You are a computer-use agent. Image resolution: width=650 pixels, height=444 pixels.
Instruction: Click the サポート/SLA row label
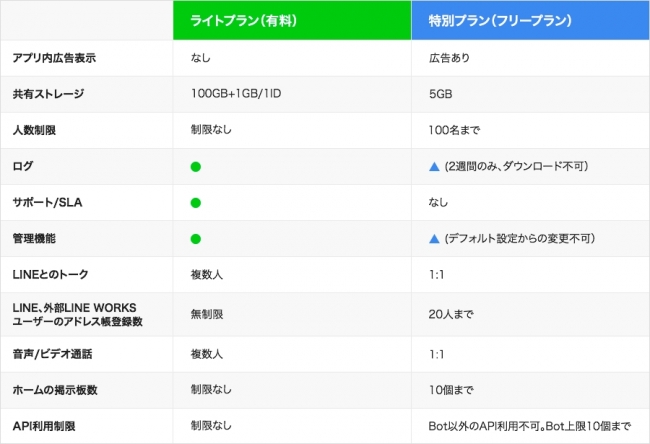coord(47,202)
